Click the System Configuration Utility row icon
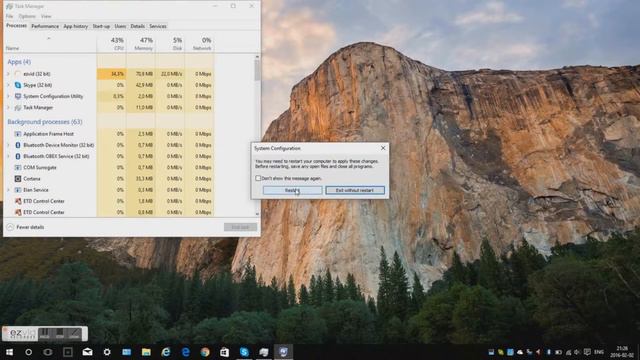Viewport: 640px width, 360px height. point(18,96)
